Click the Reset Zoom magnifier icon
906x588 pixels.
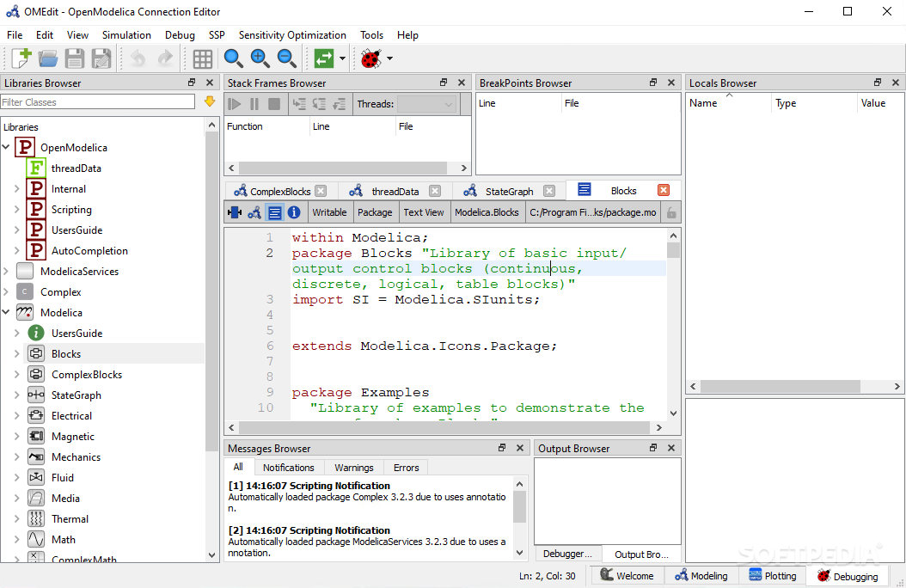point(234,58)
